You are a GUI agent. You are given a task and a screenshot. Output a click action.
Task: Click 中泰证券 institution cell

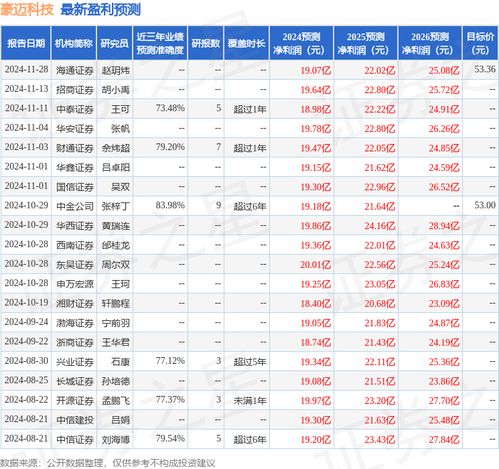[x=75, y=109]
